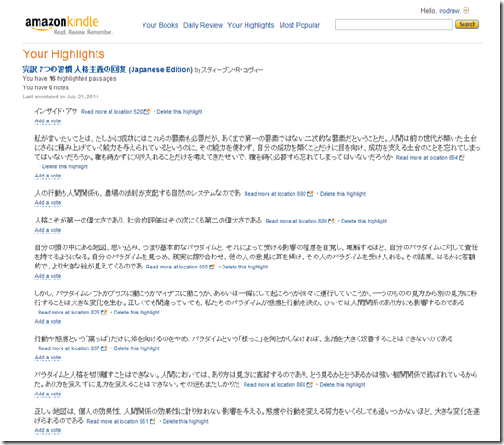
Task: Open the Most Popular section
Action: tap(300, 25)
